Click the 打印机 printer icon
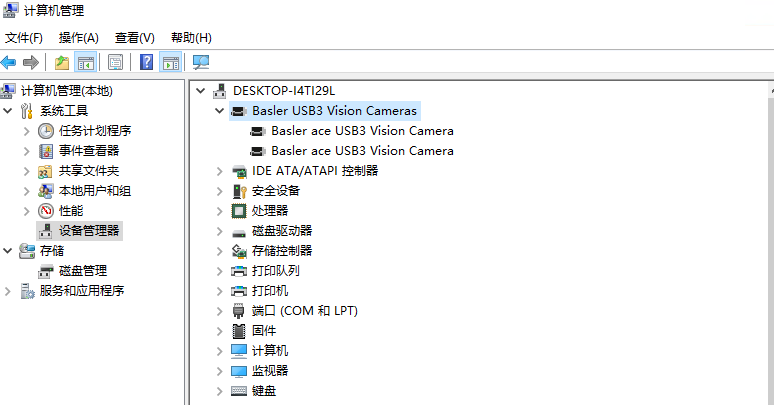Viewport: 774px width, 405px height. click(x=239, y=291)
